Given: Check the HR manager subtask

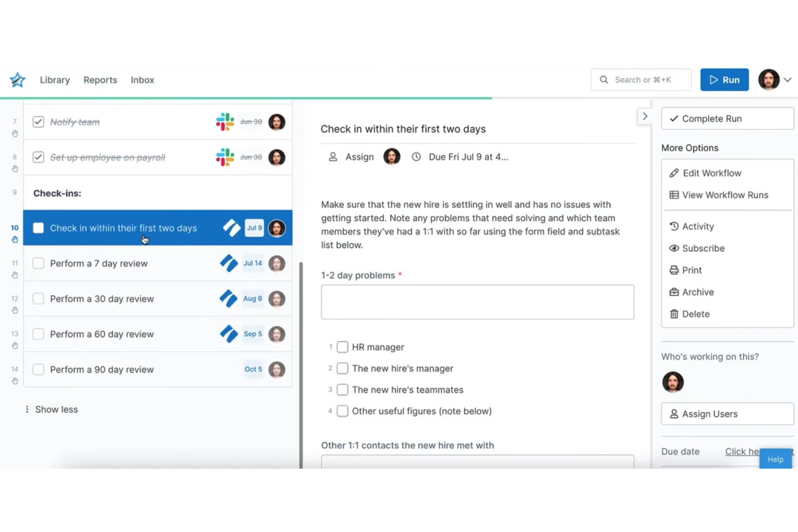Looking at the screenshot, I should pos(342,347).
